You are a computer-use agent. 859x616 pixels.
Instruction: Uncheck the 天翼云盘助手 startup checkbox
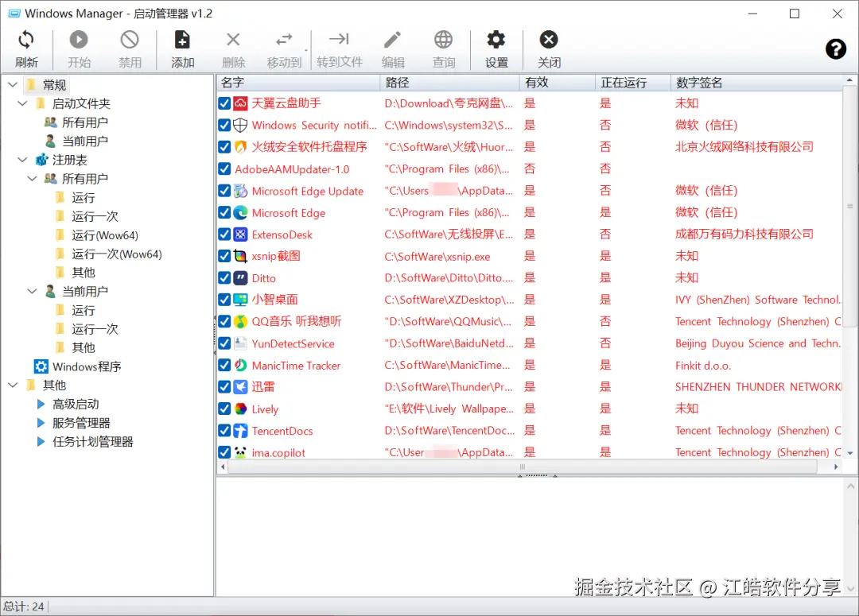(x=224, y=103)
